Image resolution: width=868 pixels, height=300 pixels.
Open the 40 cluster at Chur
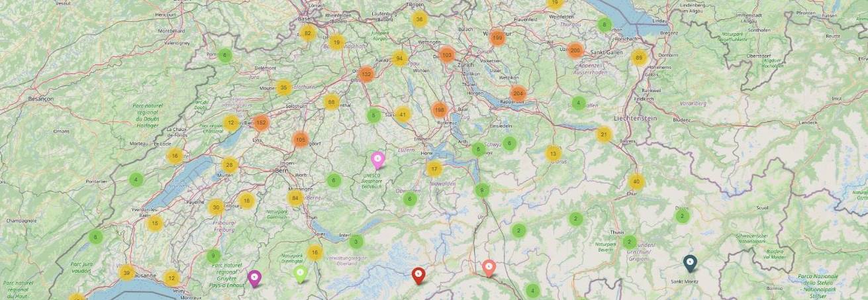pyautogui.click(x=636, y=181)
